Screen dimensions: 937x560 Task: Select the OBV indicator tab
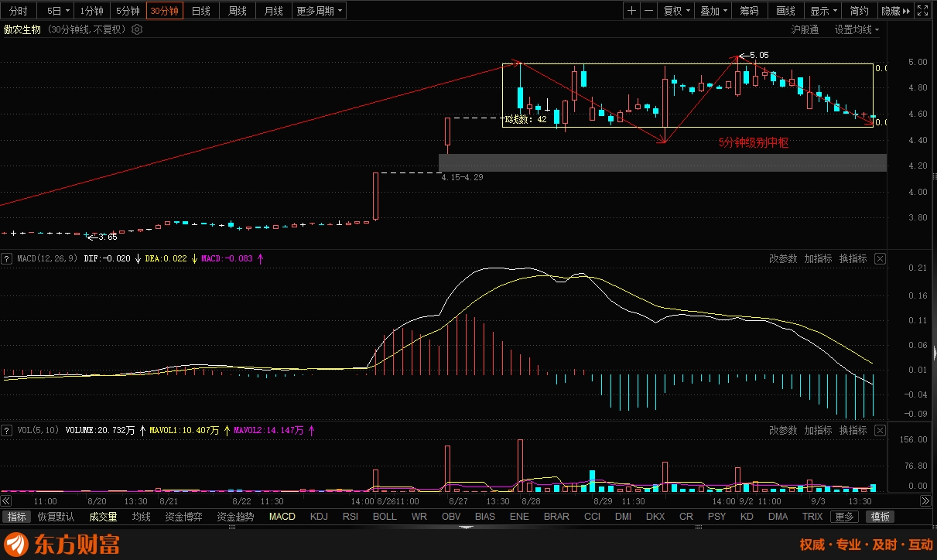451,517
